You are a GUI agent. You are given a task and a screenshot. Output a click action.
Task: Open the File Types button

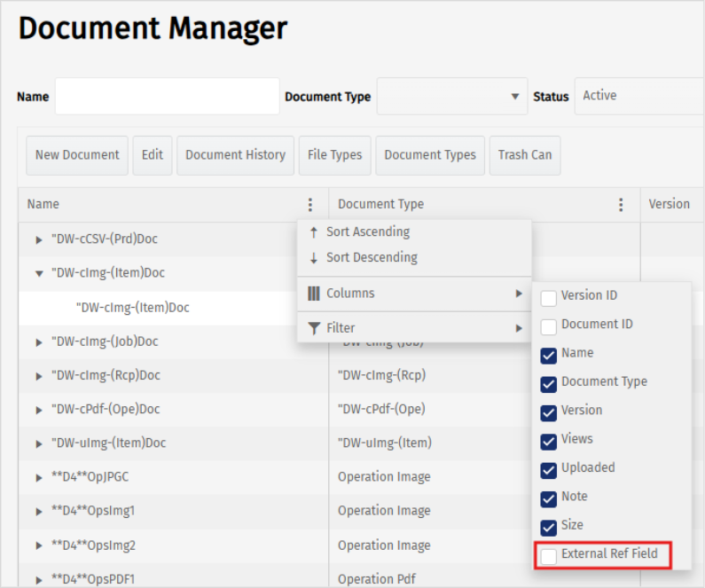pos(335,155)
